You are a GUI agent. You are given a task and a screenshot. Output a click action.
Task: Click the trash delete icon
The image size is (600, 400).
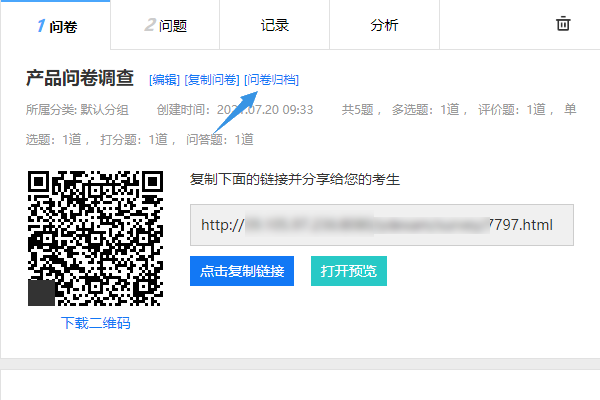pos(563,24)
